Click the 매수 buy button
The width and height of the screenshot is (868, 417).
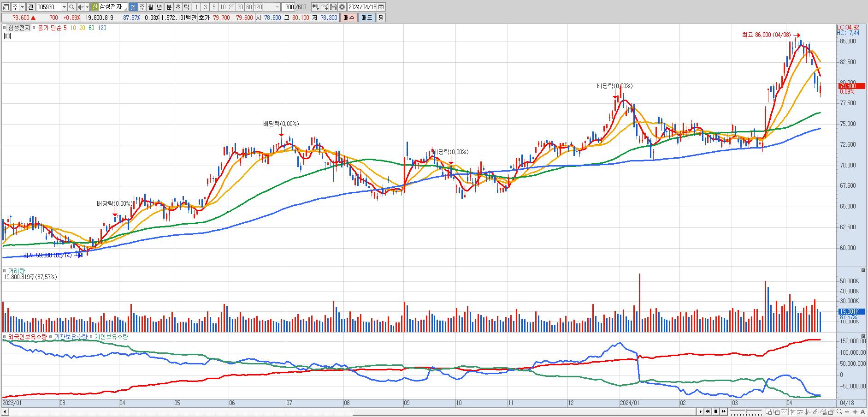348,18
